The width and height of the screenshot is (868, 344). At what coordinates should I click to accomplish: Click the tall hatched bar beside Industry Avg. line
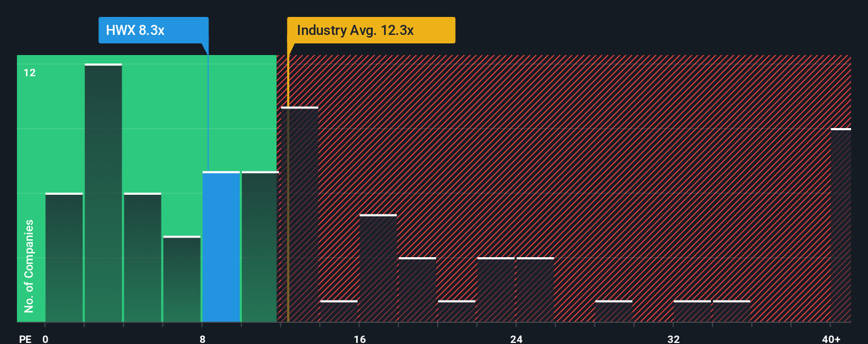300,214
